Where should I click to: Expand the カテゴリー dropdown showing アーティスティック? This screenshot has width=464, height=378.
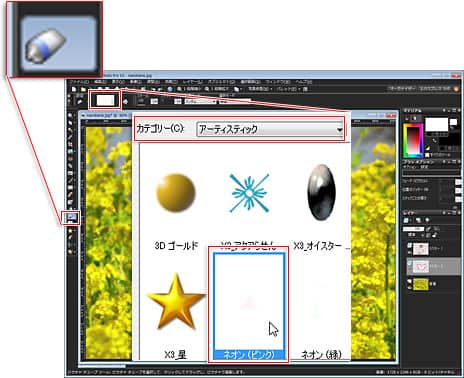(x=270, y=129)
